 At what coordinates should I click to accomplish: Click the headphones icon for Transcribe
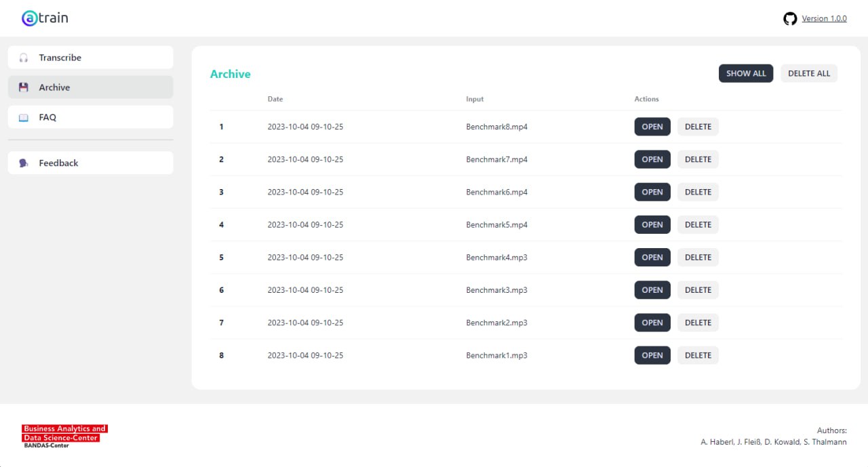(24, 58)
